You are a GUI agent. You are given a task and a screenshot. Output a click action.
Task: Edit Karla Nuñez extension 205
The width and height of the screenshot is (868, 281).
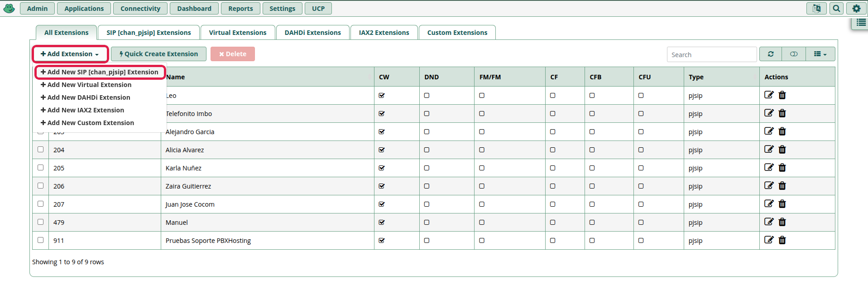point(769,167)
